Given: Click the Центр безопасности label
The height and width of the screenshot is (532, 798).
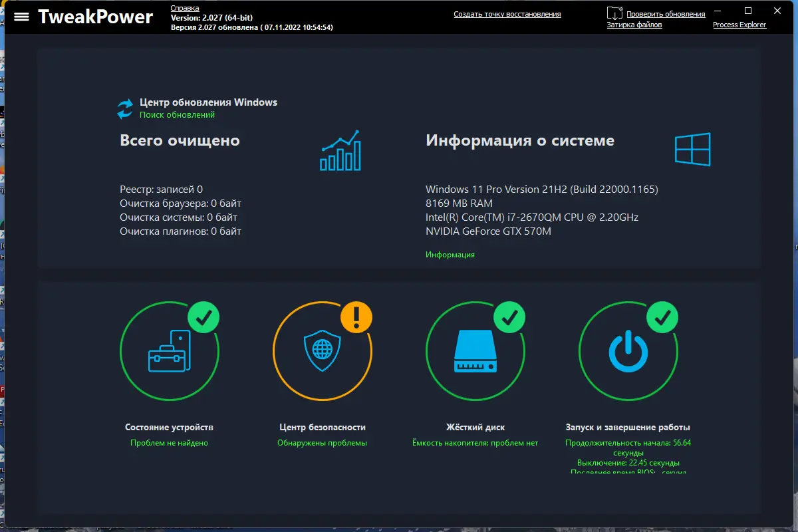Looking at the screenshot, I should (322, 427).
